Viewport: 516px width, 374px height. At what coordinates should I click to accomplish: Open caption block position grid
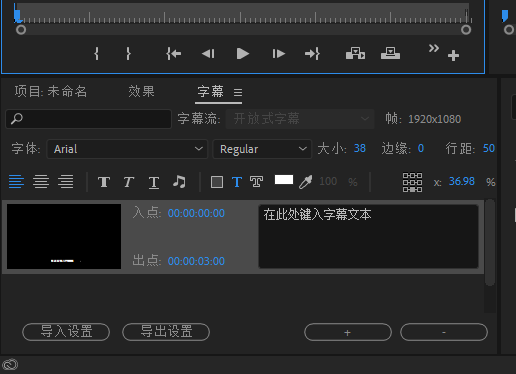point(412,182)
